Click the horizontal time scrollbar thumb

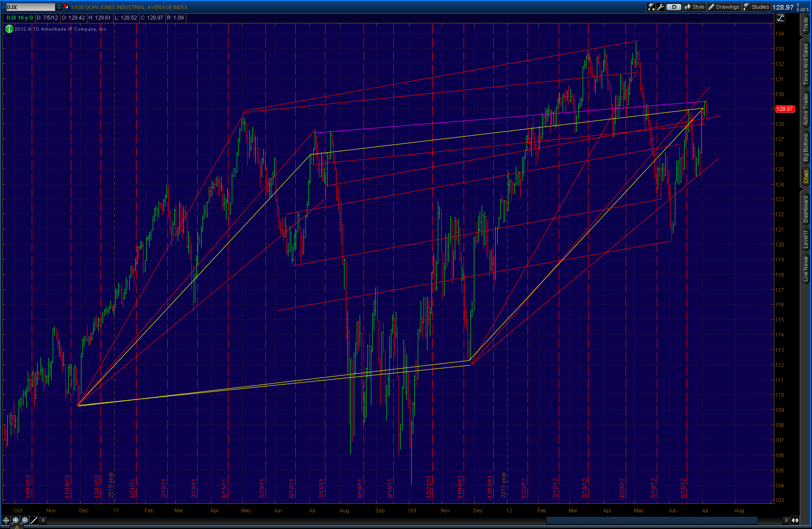click(x=651, y=520)
